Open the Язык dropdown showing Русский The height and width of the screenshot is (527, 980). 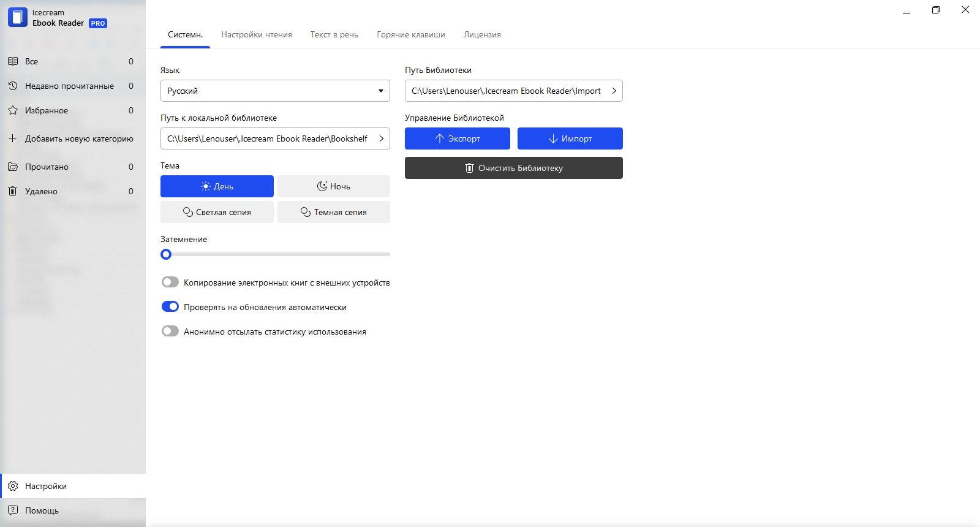[x=275, y=91]
